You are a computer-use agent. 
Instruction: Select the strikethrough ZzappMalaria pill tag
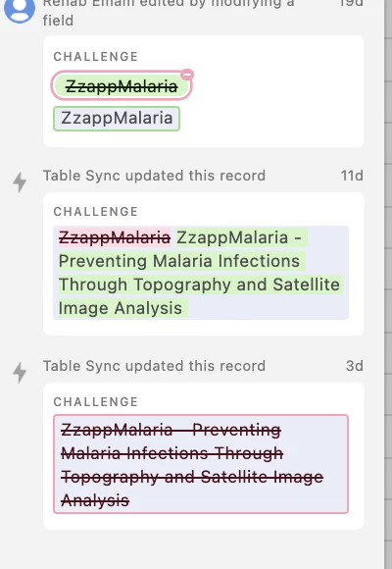click(122, 86)
